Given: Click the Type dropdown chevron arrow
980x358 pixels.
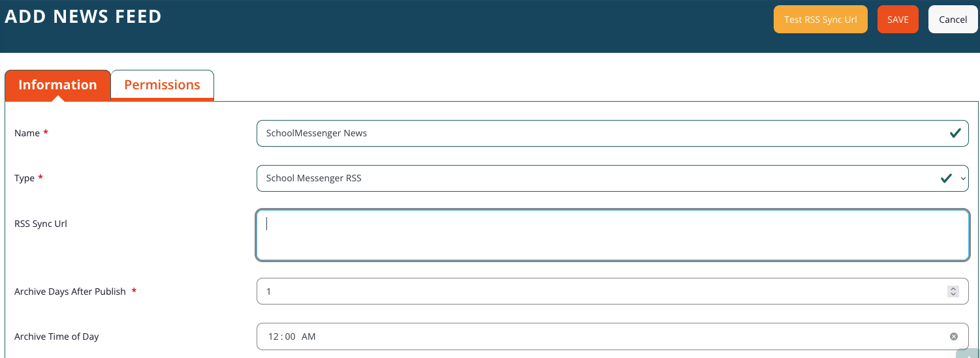Looking at the screenshot, I should pos(964,178).
